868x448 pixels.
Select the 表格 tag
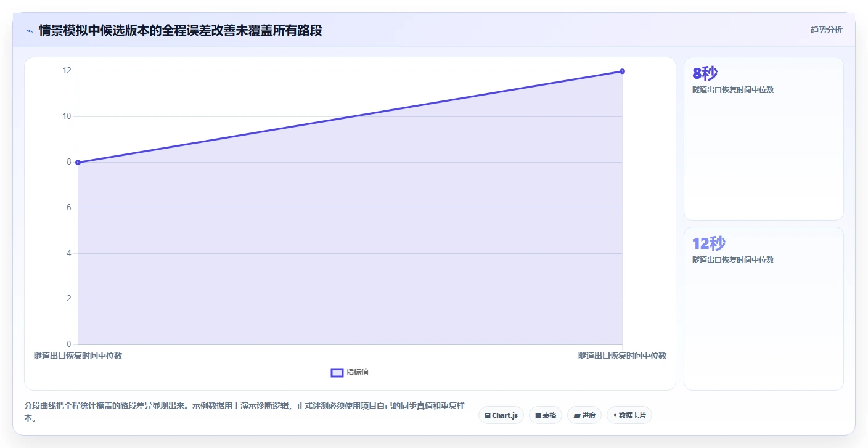point(546,415)
